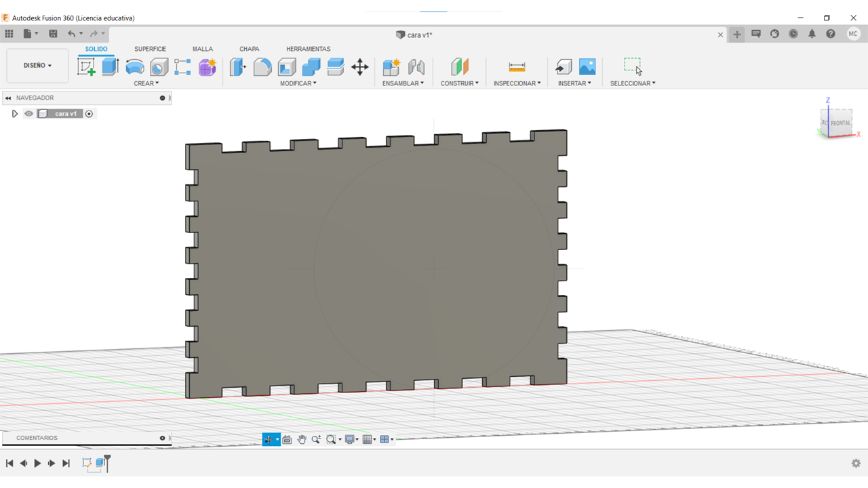Image resolution: width=868 pixels, height=488 pixels.
Task: Click the FRONTAL face of the view cube
Action: pyautogui.click(x=840, y=123)
